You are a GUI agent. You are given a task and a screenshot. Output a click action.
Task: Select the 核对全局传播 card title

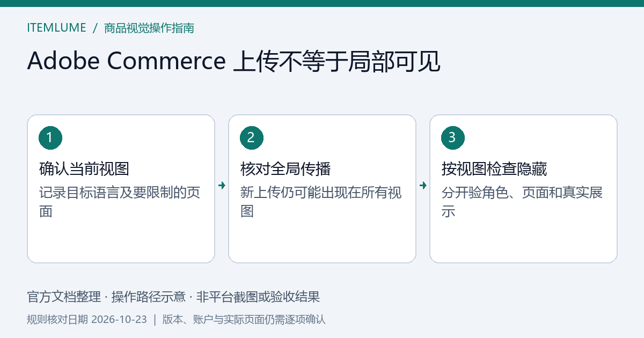[x=286, y=169]
